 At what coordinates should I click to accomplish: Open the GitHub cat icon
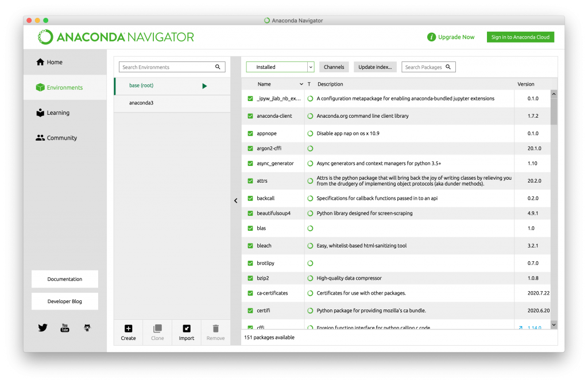(x=87, y=327)
